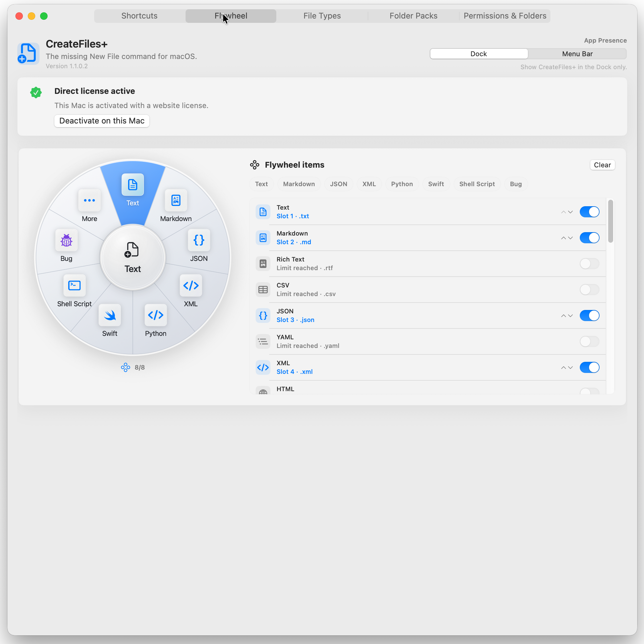Switch to the Flywheel tab
The width and height of the screenshot is (644, 644).
[x=231, y=16]
